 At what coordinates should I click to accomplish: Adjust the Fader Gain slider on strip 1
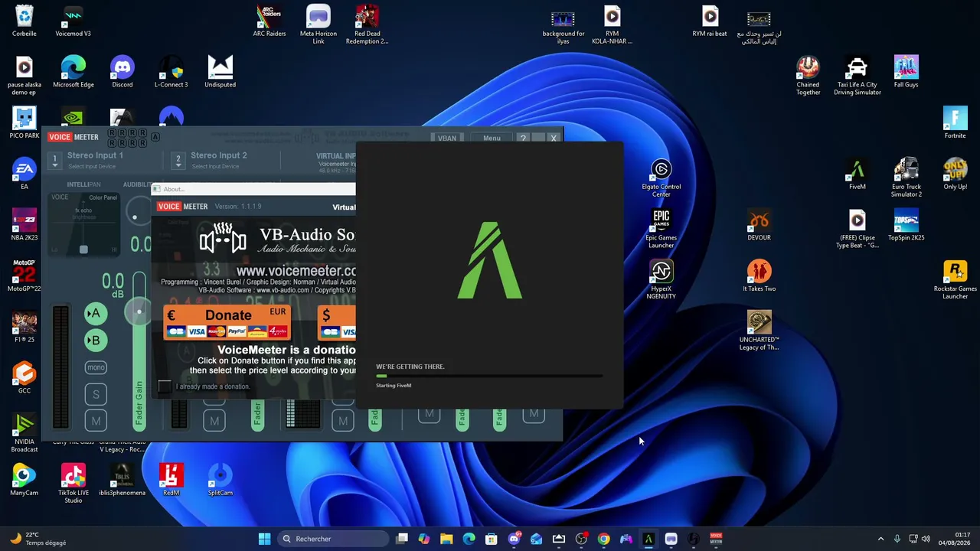(x=139, y=311)
